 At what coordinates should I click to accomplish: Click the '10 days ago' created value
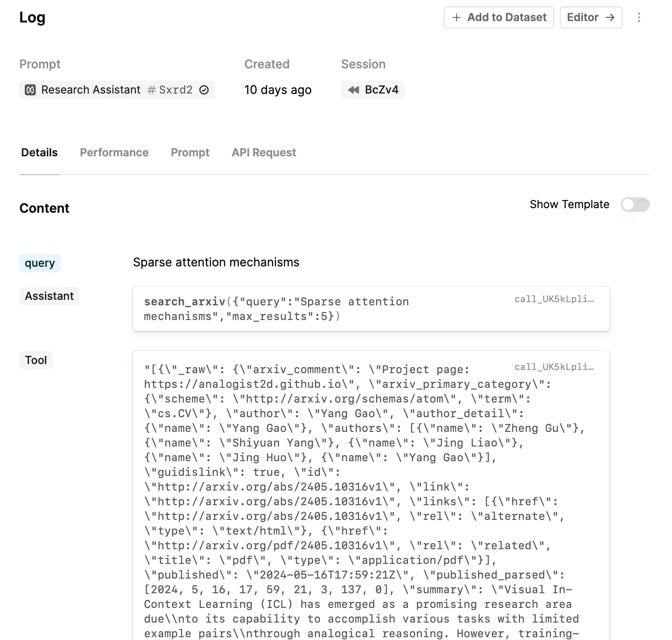[x=278, y=90]
